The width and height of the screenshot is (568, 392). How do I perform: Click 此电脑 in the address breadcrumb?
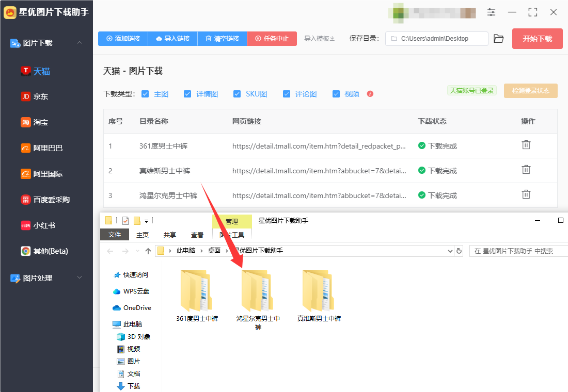click(186, 251)
